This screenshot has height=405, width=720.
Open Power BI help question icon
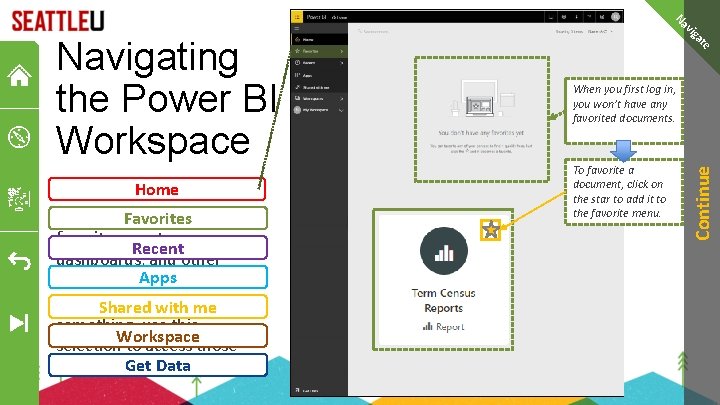tap(589, 17)
